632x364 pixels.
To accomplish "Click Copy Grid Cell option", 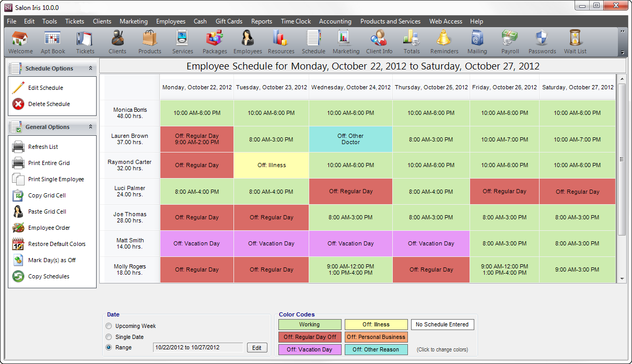I will click(39, 195).
